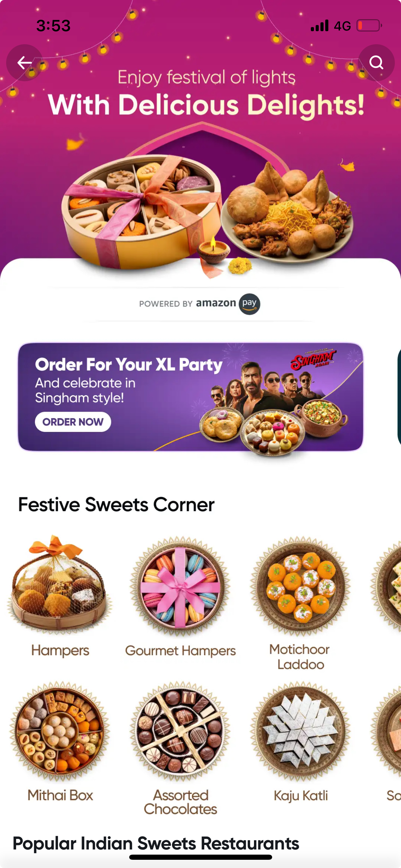
Task: Check the battery indicator in status bar
Action: [x=369, y=26]
